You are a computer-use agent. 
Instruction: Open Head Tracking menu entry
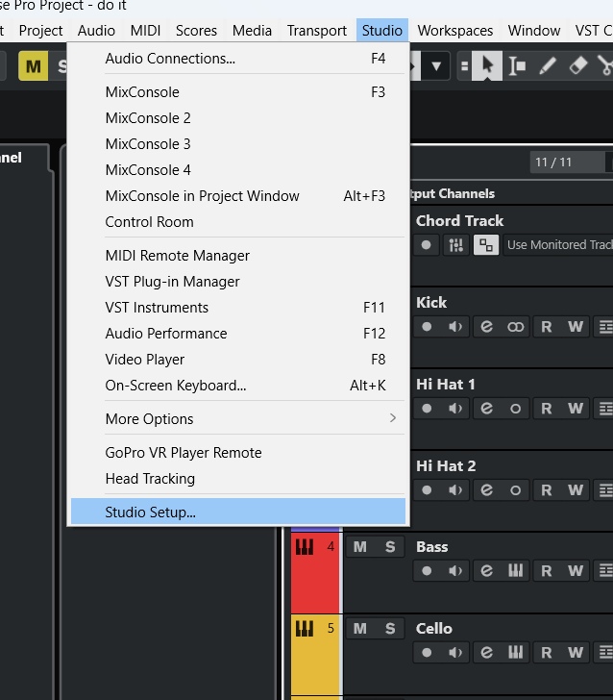238,479
